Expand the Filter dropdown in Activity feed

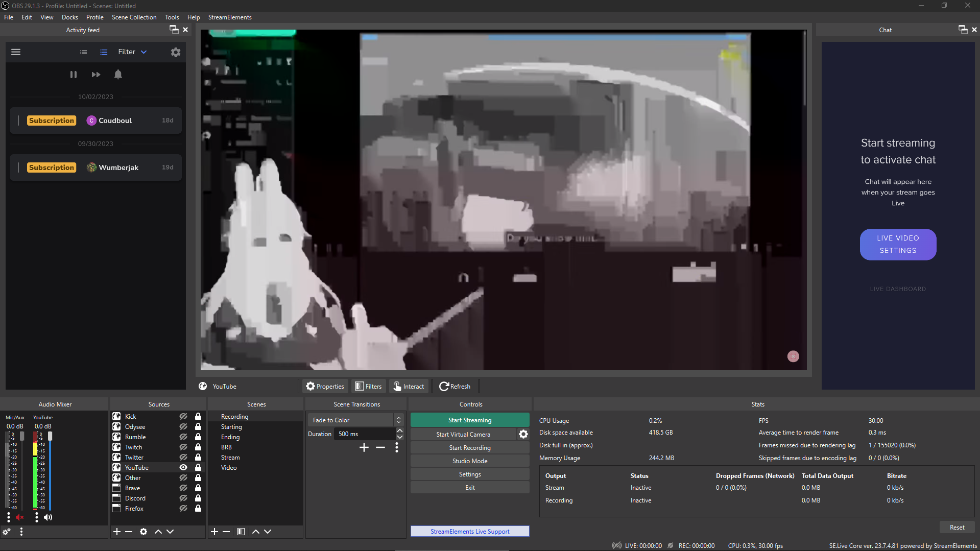pyautogui.click(x=132, y=52)
